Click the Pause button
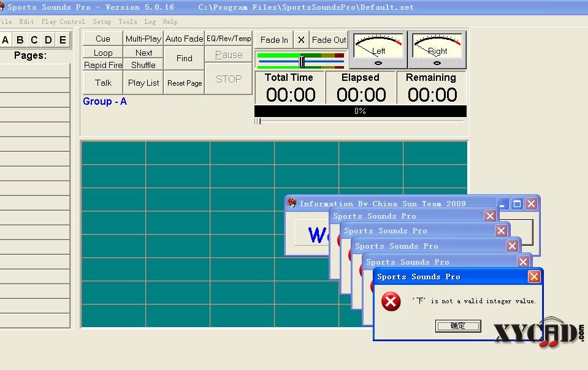Screen dimensions: 588x370 coord(229,55)
